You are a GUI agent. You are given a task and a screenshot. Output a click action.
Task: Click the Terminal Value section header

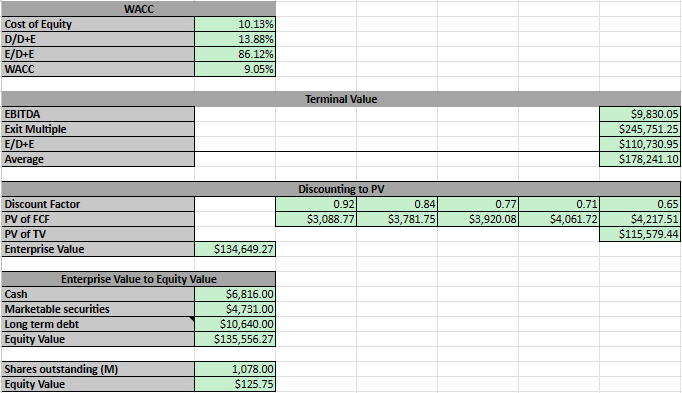341,99
